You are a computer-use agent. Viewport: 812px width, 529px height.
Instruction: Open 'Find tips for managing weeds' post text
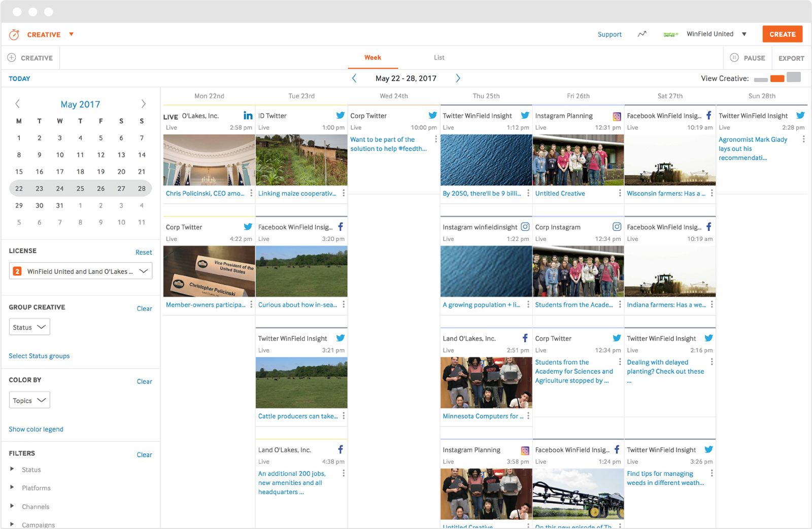665,478
